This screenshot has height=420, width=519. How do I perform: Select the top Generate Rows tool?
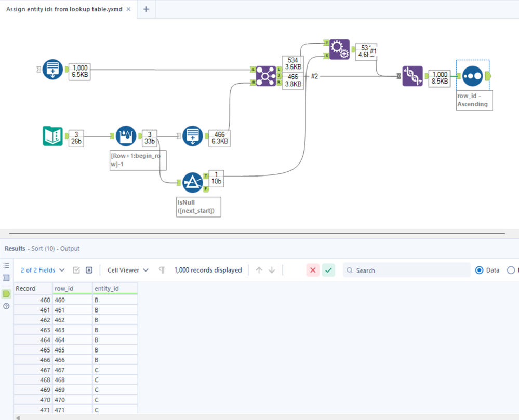click(x=52, y=70)
